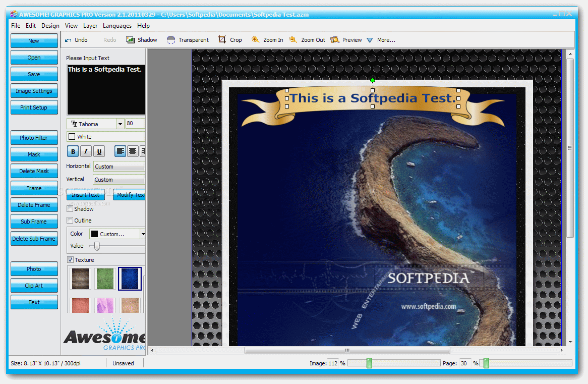Open the Edit menu
588x384 pixels.
31,26
